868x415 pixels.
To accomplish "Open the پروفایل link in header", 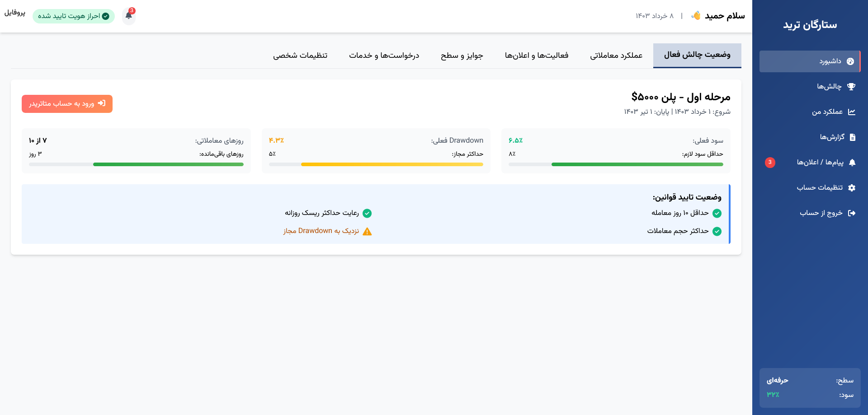I will tap(15, 13).
